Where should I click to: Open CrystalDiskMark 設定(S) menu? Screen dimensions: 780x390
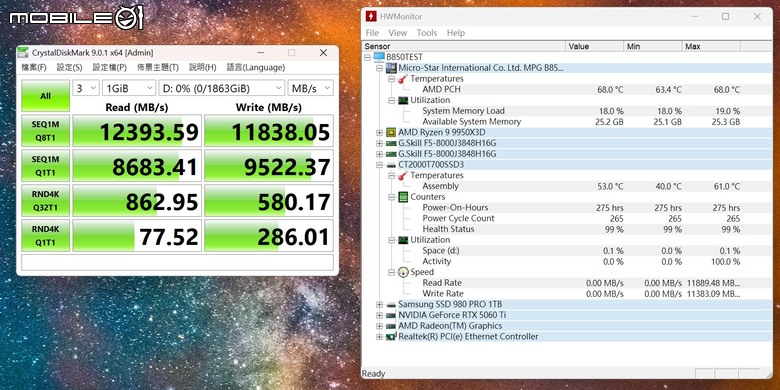click(x=69, y=67)
